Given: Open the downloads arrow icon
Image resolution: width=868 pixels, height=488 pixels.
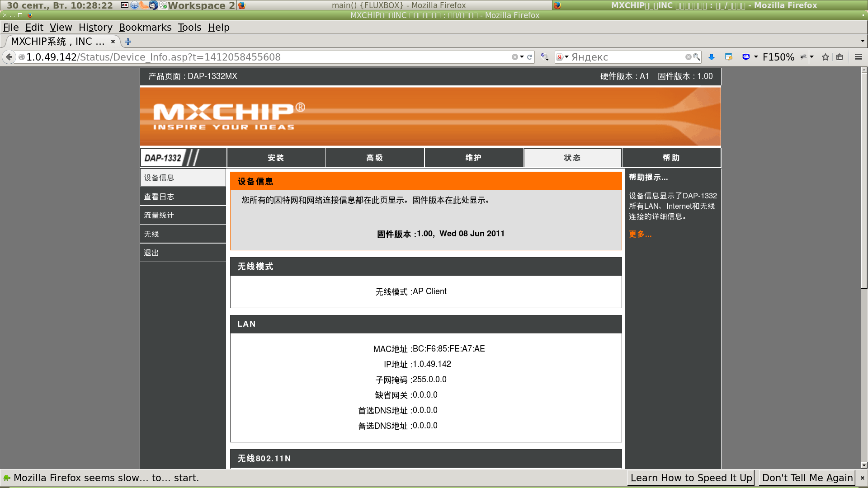Looking at the screenshot, I should point(712,57).
